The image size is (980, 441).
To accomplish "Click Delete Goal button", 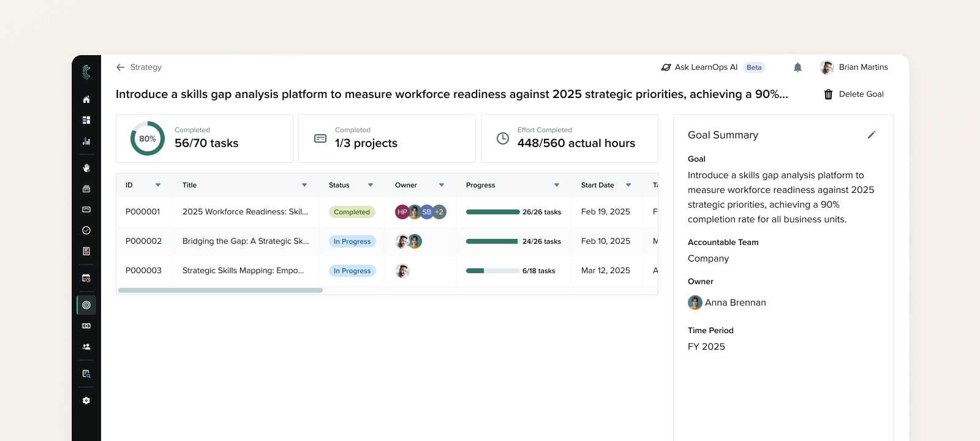I will [854, 94].
